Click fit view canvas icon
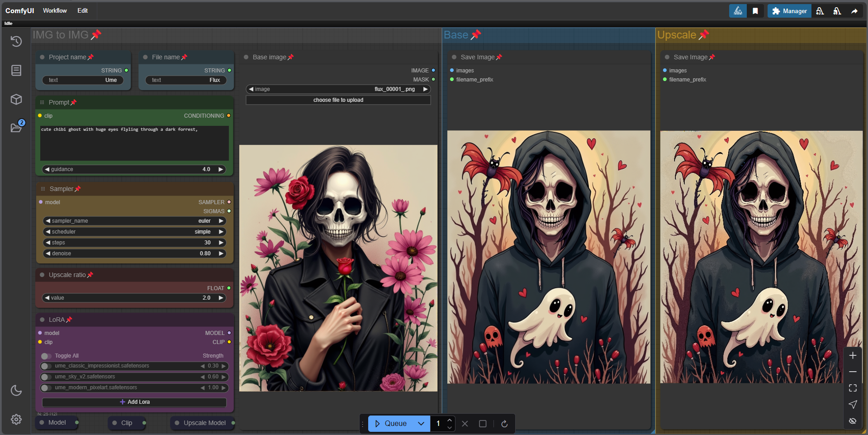868x435 pixels. coord(853,388)
